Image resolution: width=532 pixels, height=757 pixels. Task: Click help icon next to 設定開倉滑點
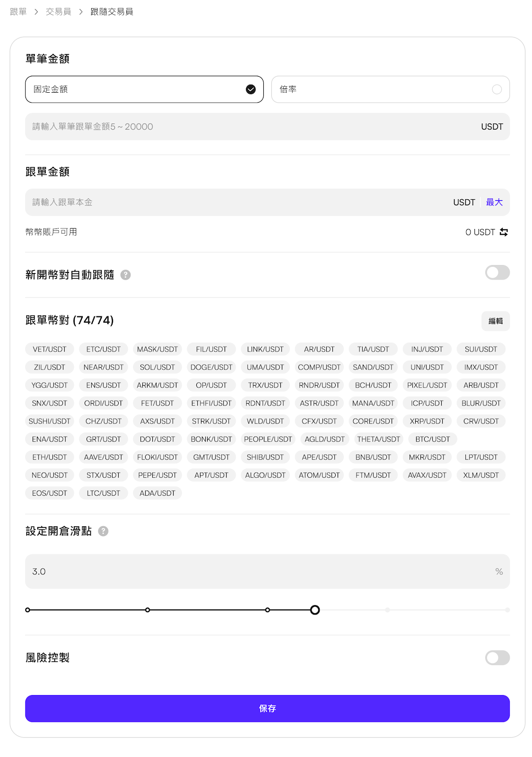tap(103, 531)
